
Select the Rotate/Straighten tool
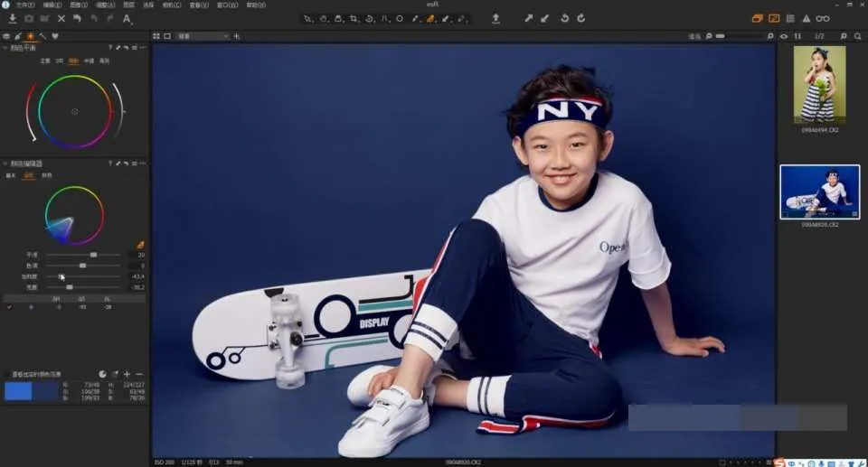(x=369, y=19)
